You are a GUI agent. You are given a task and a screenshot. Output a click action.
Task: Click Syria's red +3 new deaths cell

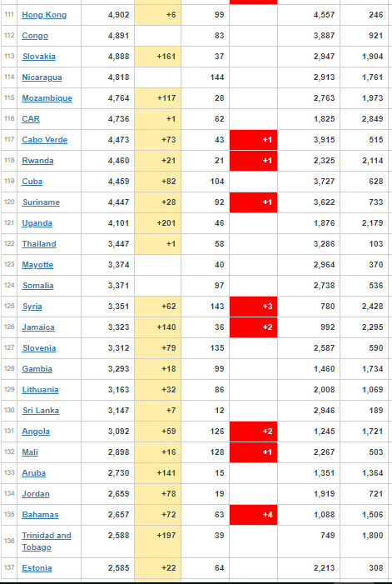(253, 307)
